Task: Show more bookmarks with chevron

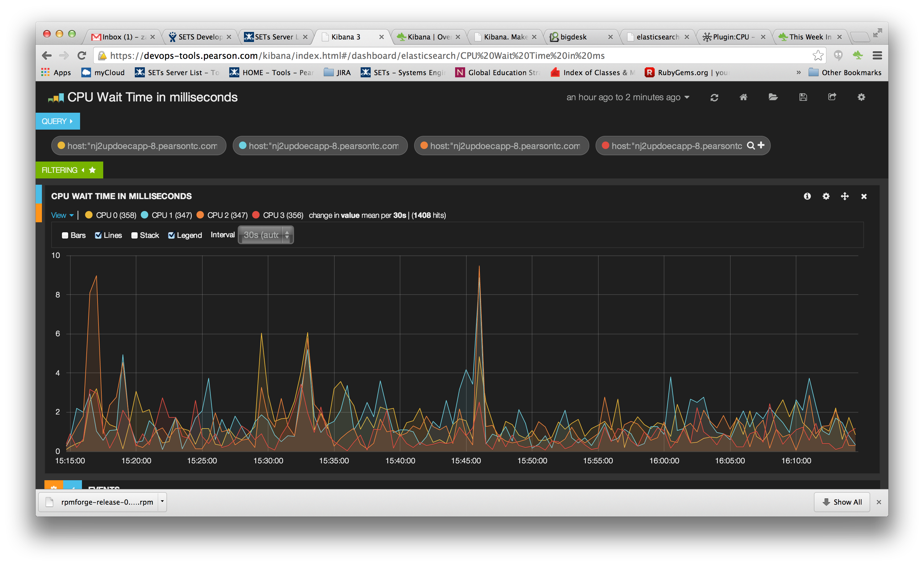Action: [x=798, y=72]
